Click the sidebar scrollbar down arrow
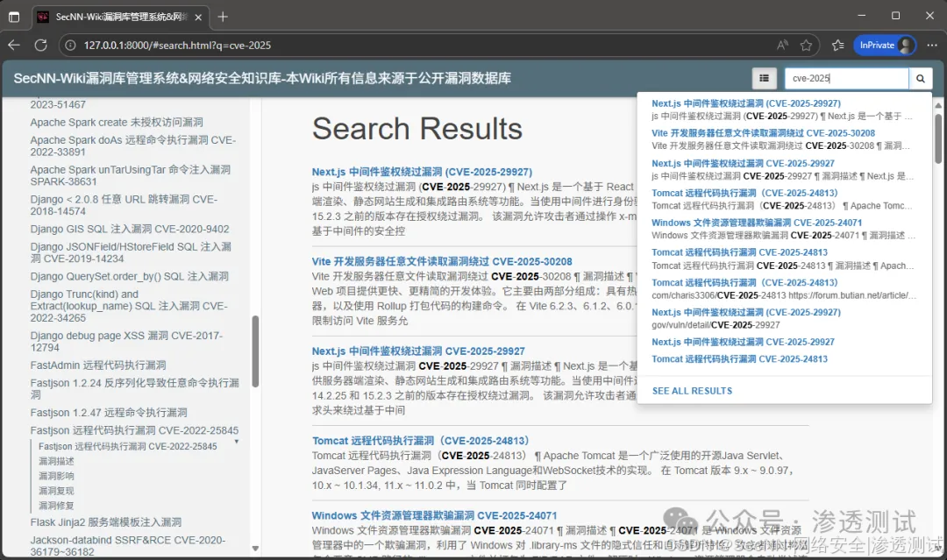This screenshot has width=947, height=560. tap(255, 549)
